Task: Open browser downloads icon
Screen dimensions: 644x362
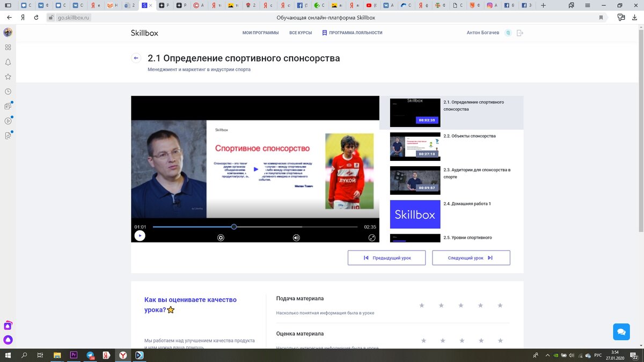Action: click(x=635, y=17)
